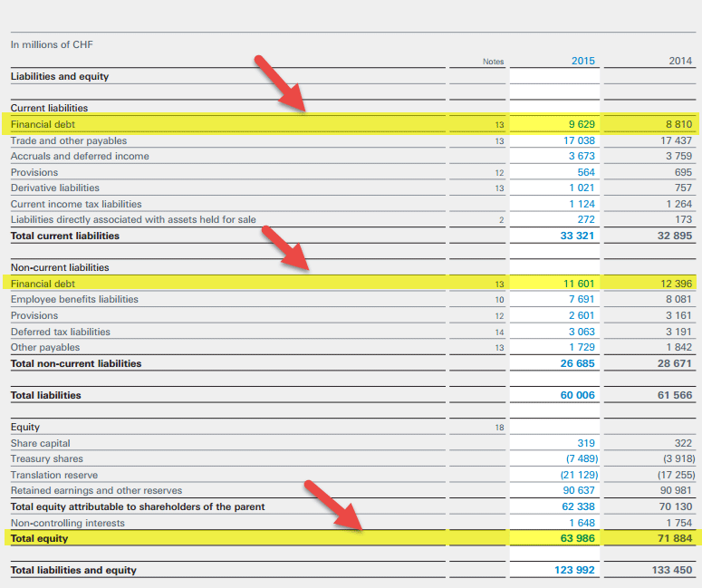Click the Equity note number 18
Image resolution: width=702 pixels, height=588 pixels.
(499, 428)
